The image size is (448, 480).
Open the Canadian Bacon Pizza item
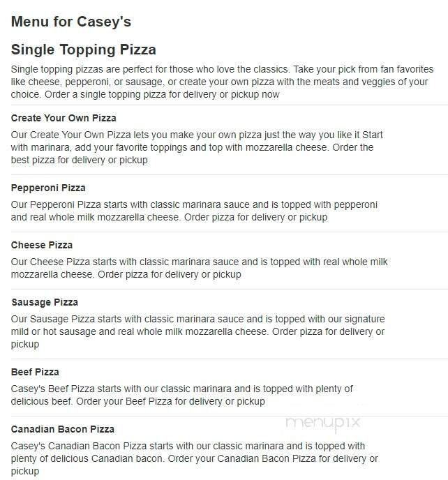point(63,429)
